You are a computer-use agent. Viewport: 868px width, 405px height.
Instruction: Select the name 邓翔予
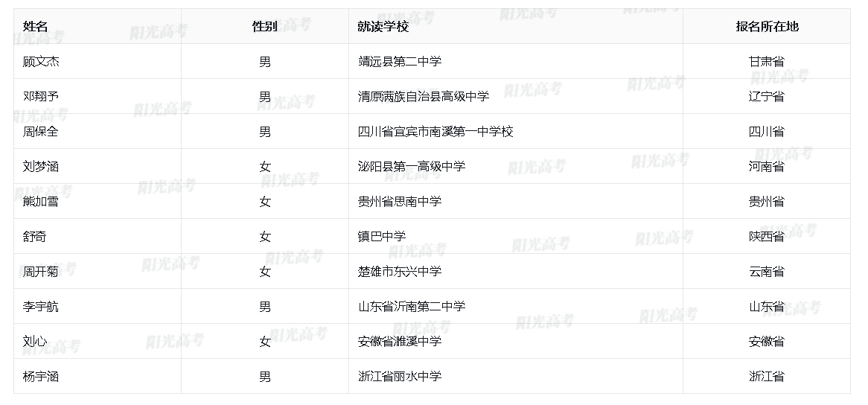[41, 96]
